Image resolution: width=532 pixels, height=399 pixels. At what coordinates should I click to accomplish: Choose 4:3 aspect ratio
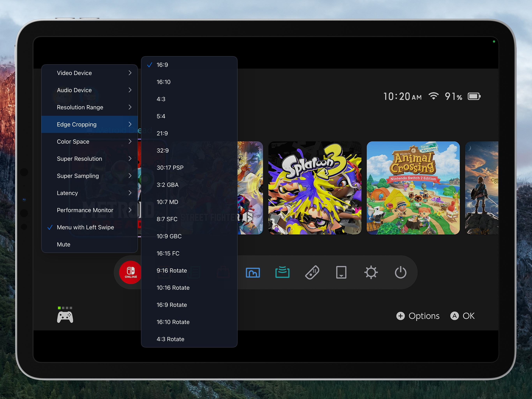point(189,99)
